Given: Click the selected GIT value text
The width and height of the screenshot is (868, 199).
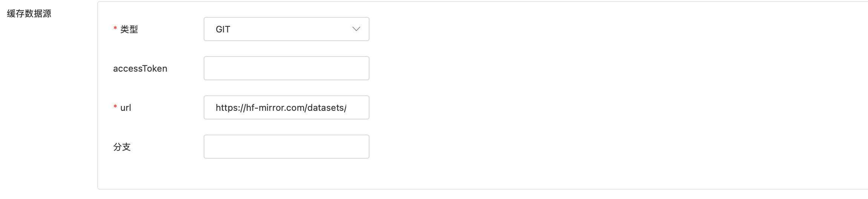Looking at the screenshot, I should pyautogui.click(x=223, y=29).
